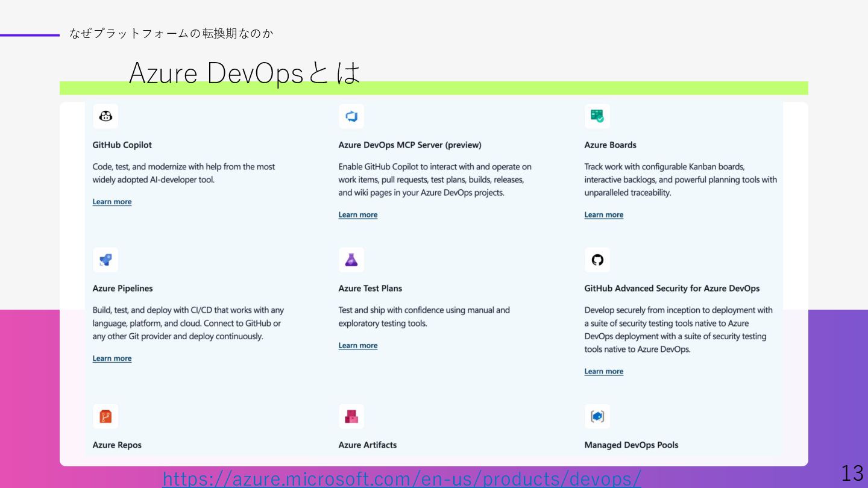Click the GitHub Copilot icon
This screenshot has height=488, width=868.
click(x=105, y=116)
